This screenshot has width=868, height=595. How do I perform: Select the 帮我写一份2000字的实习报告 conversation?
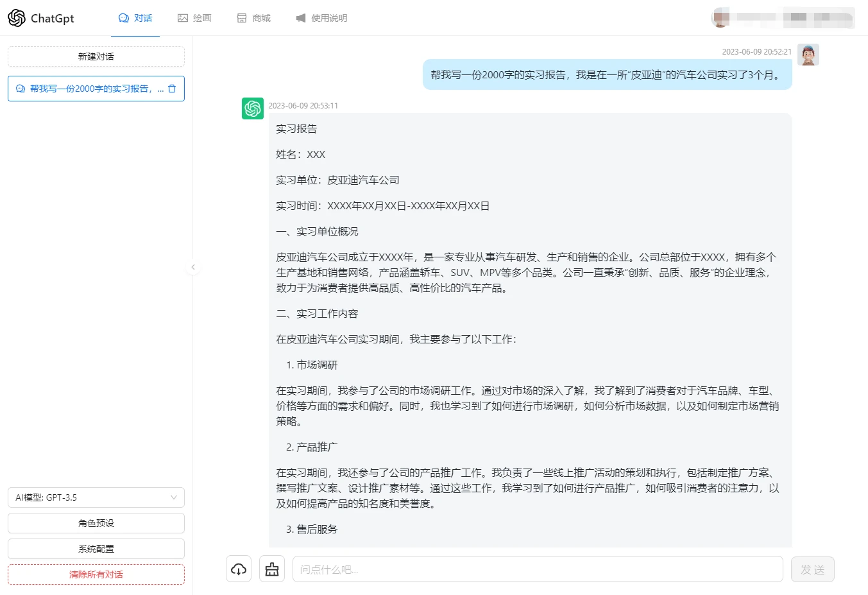pos(96,89)
